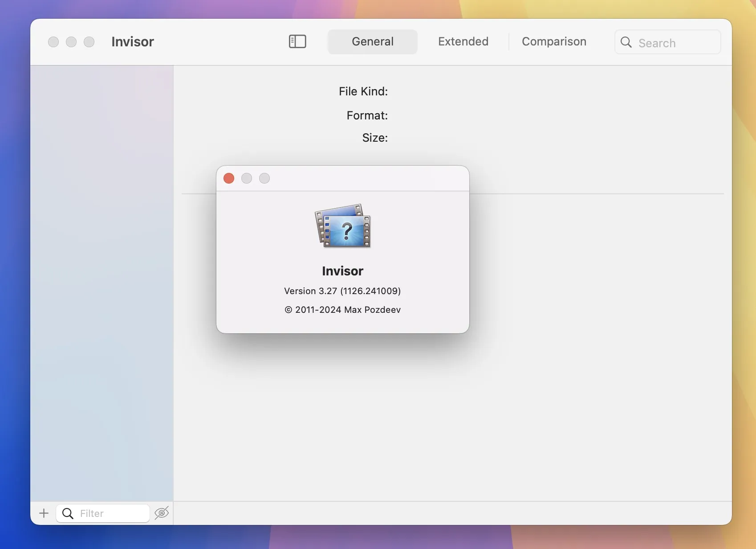Viewport: 756px width, 549px height.
Task: Click the main window's inactive minimize button
Action: point(71,42)
